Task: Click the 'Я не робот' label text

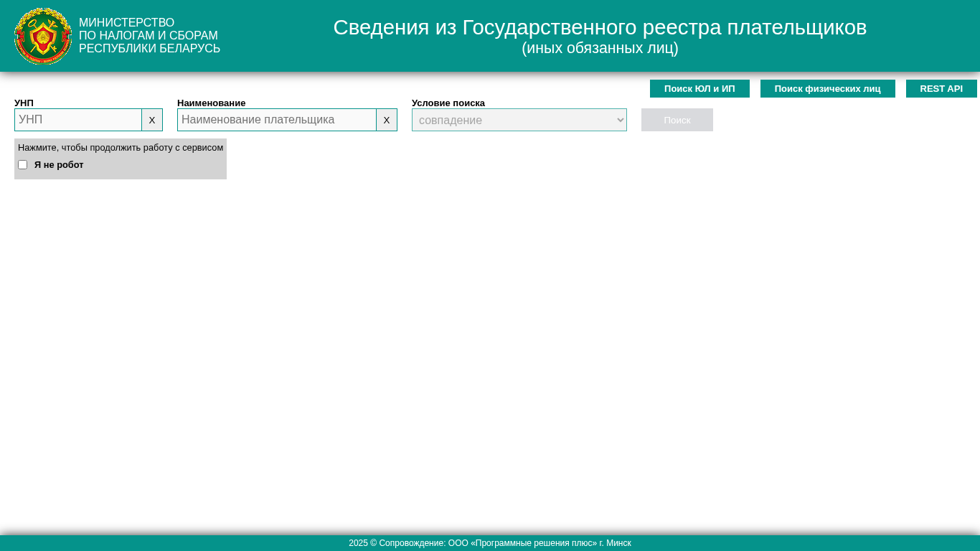Action: click(x=59, y=165)
